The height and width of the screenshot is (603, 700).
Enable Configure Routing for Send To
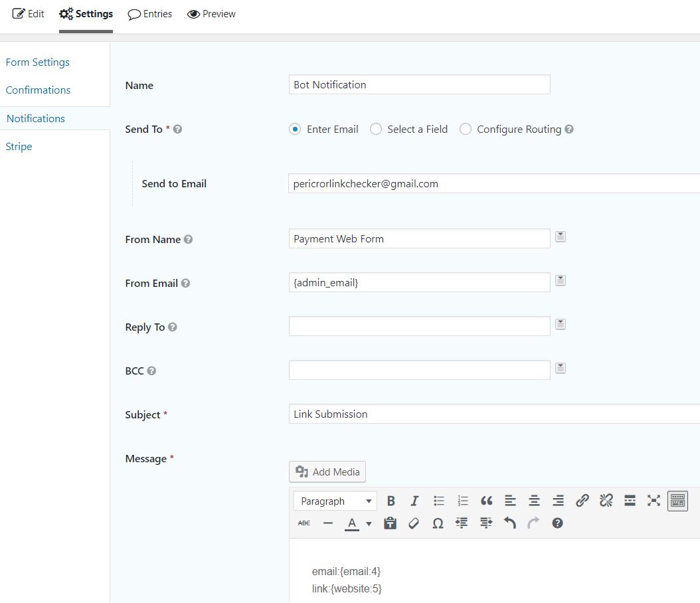coord(465,129)
